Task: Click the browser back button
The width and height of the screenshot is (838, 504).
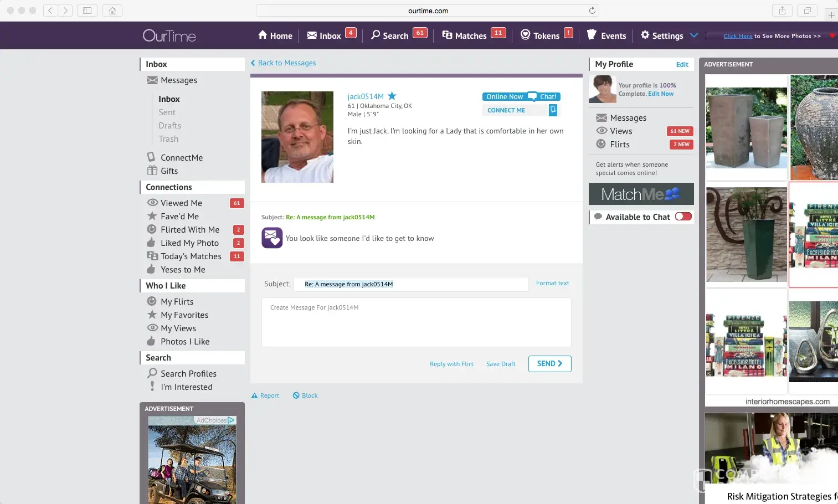Action: [x=50, y=11]
